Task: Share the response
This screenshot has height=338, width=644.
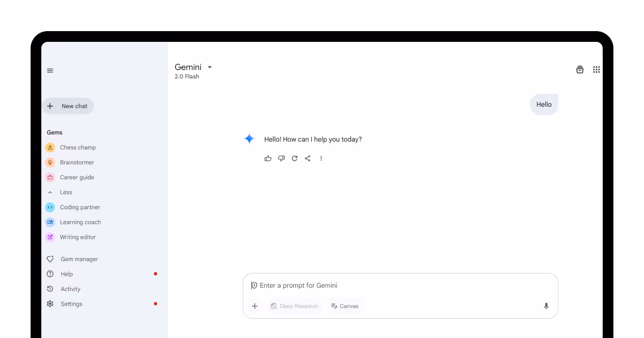Action: pyautogui.click(x=308, y=158)
